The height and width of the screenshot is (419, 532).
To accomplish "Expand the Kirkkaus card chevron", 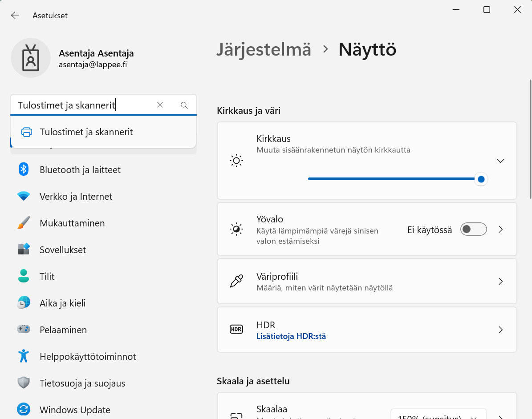I will pyautogui.click(x=500, y=161).
